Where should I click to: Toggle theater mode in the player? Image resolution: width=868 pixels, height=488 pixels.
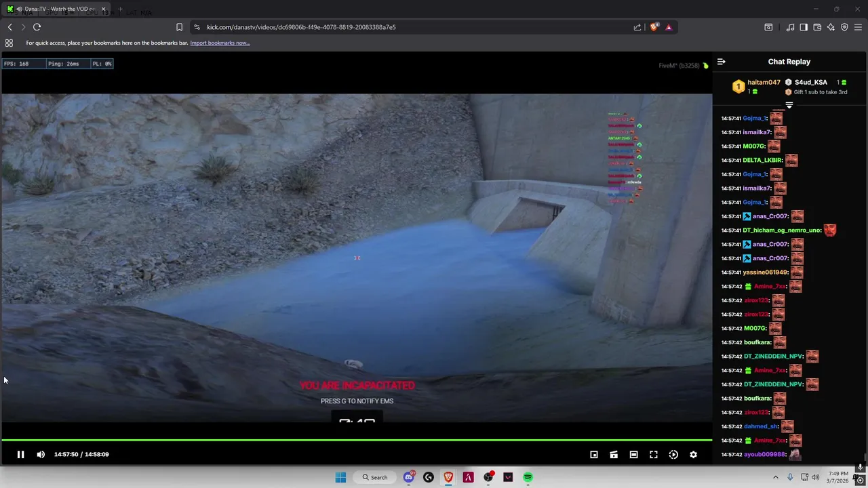pyautogui.click(x=633, y=455)
